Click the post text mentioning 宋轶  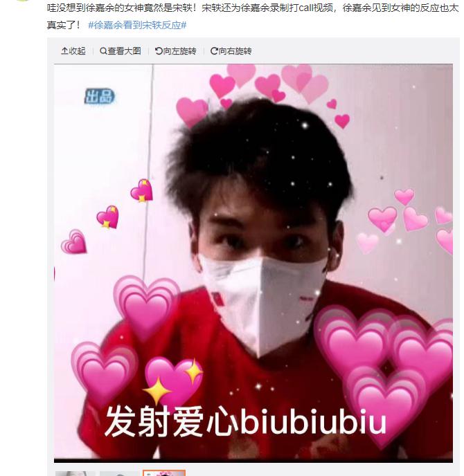coord(253,16)
